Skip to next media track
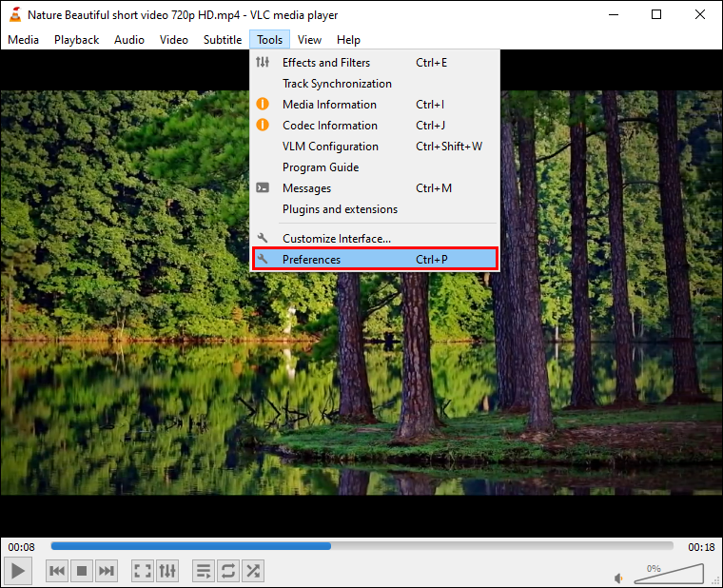723x588 pixels. [107, 571]
